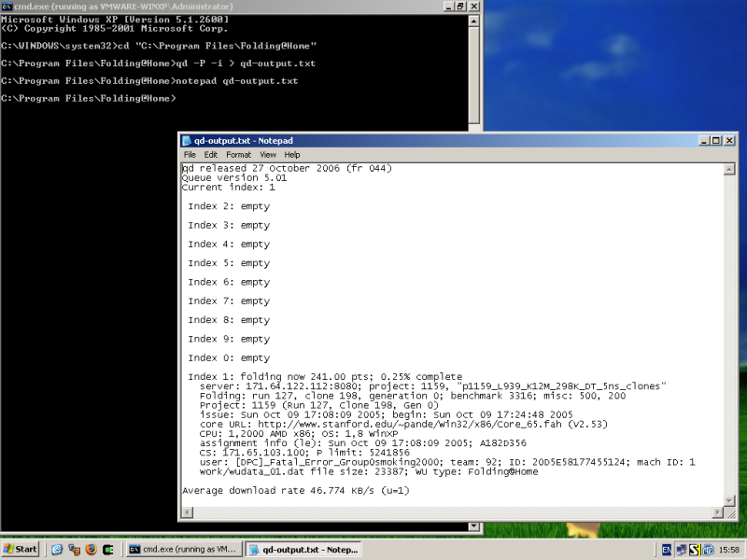Click 'CS: 171.65.103.100' line
The height and width of the screenshot is (560, 747).
(x=304, y=453)
